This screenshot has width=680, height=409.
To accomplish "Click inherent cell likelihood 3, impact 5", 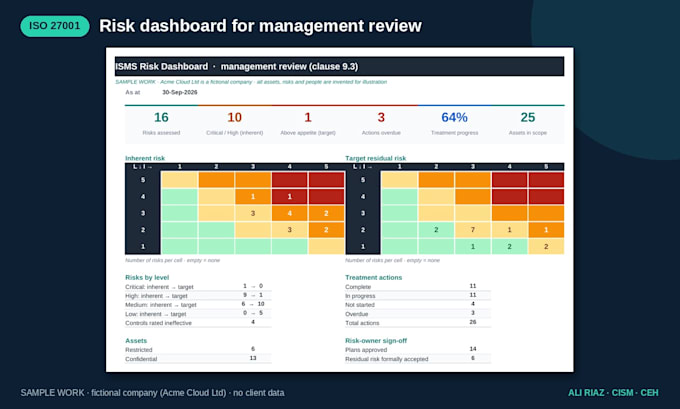I will click(x=326, y=213).
